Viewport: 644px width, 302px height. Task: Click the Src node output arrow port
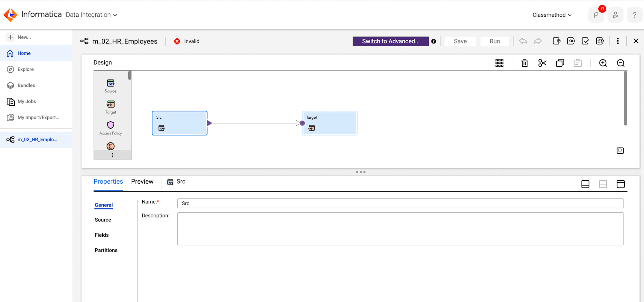(x=209, y=123)
